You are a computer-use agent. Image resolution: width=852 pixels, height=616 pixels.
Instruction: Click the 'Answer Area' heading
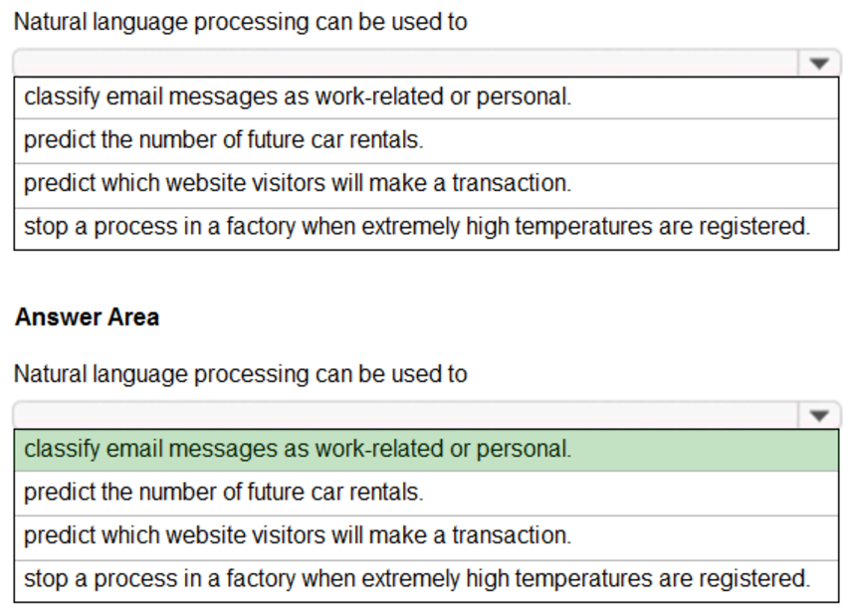(x=89, y=316)
